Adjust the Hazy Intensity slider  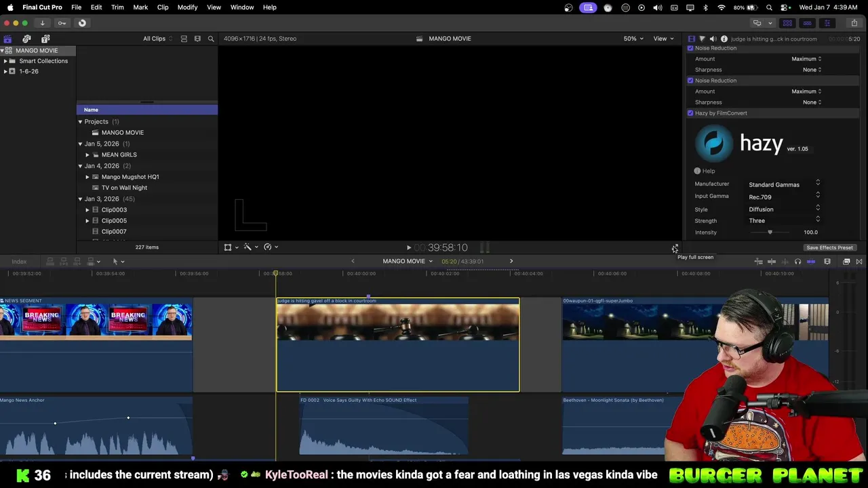(770, 232)
